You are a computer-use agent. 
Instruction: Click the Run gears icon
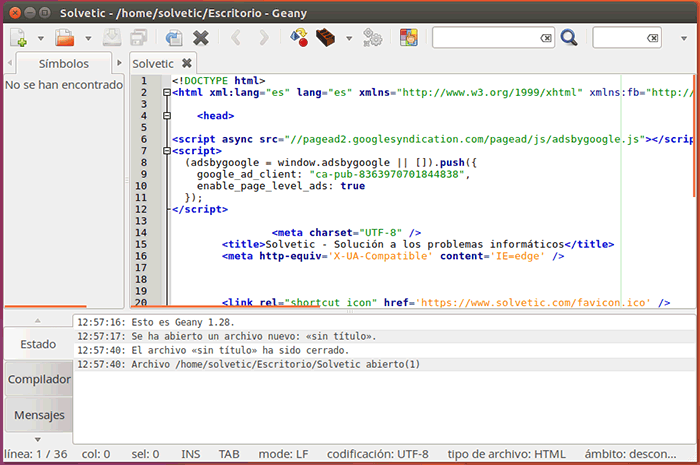tap(372, 38)
